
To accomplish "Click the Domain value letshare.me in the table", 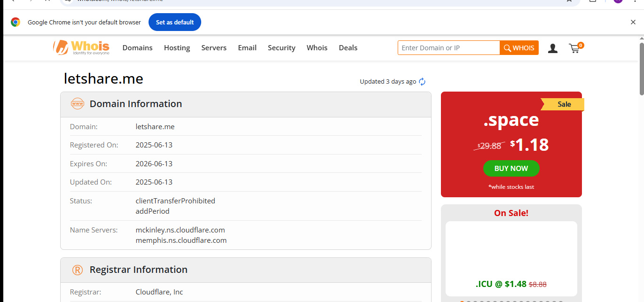I will (155, 127).
